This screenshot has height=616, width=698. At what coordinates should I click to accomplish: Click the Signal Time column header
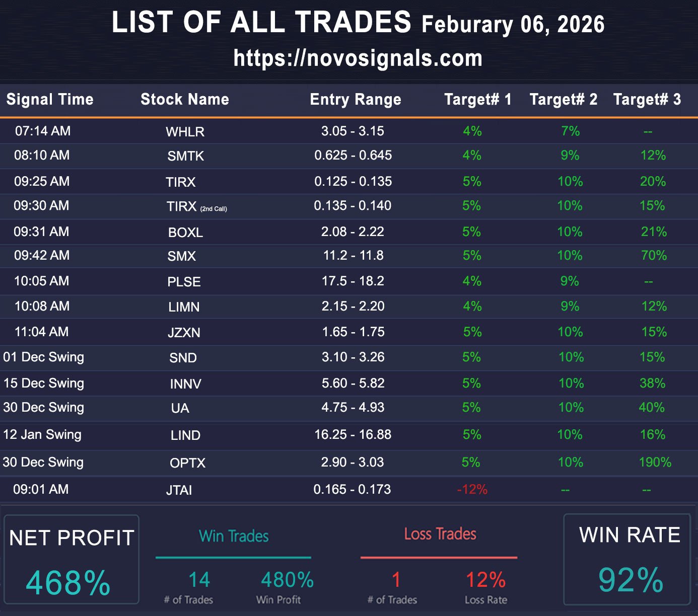tap(50, 99)
